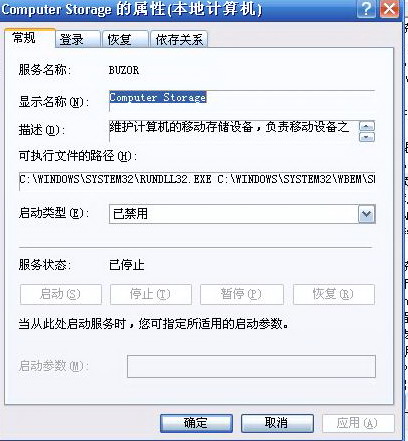This screenshot has height=441, width=408.
Task: Click inside the 描述 text box
Action: pyautogui.click(x=233, y=131)
